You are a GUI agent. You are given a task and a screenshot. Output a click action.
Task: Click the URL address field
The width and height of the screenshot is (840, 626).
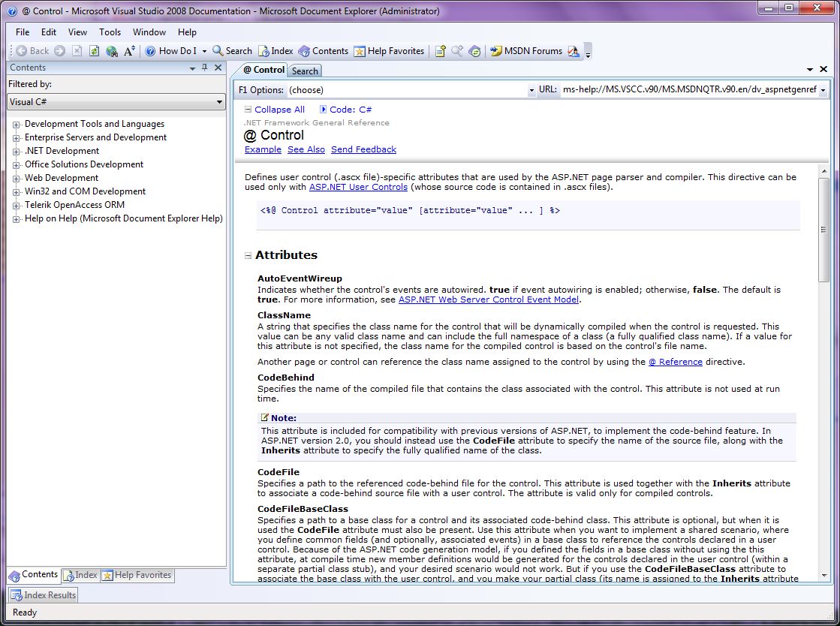[x=689, y=89]
